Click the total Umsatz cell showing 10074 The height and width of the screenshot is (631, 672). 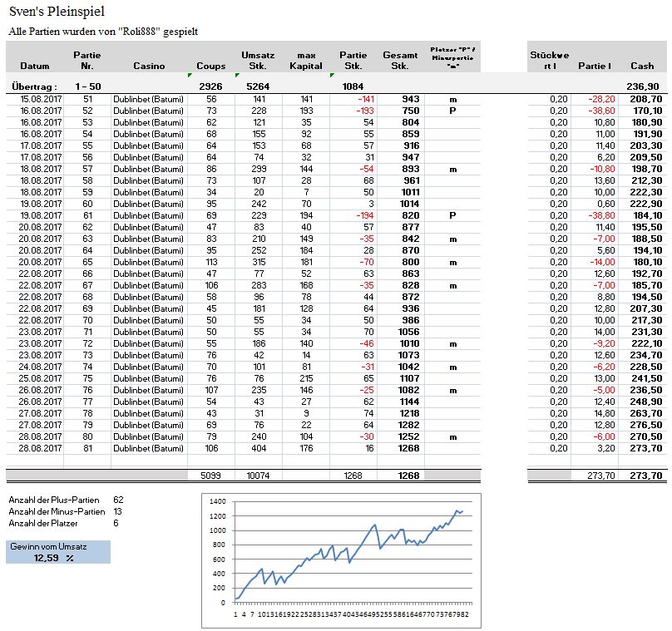tap(258, 476)
